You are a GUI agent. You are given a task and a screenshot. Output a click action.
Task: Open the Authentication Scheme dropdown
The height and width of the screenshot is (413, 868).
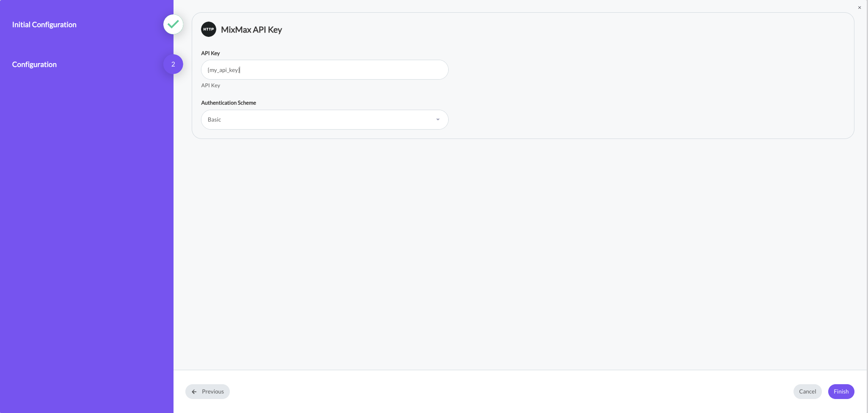tap(325, 120)
